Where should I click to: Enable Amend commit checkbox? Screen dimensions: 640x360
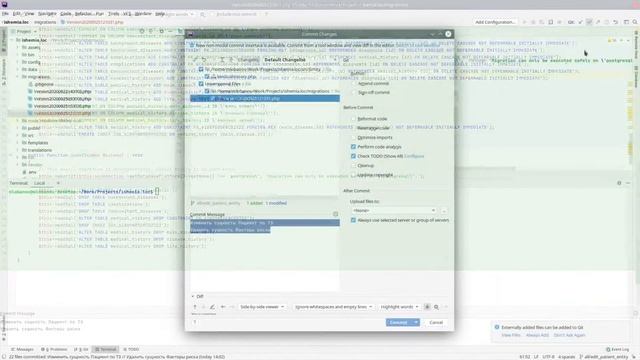coord(353,83)
